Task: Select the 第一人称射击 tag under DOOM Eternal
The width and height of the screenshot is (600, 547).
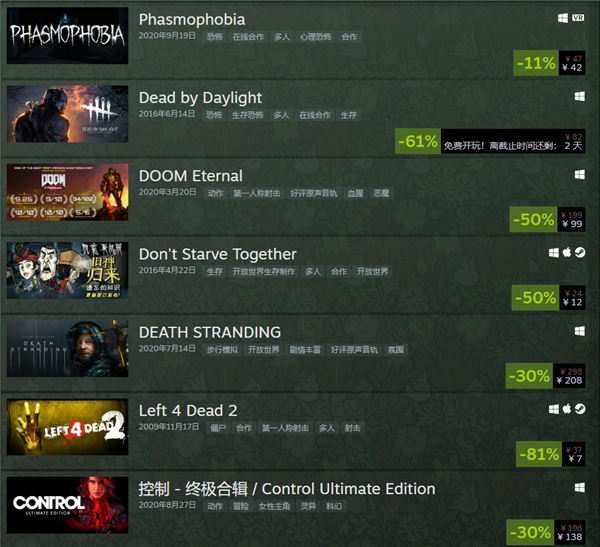Action: [257, 193]
